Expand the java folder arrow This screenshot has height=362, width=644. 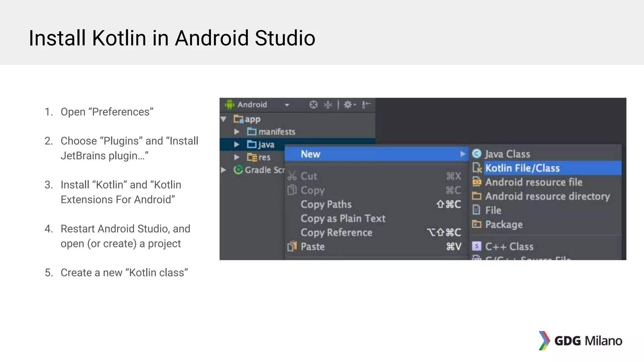point(237,145)
